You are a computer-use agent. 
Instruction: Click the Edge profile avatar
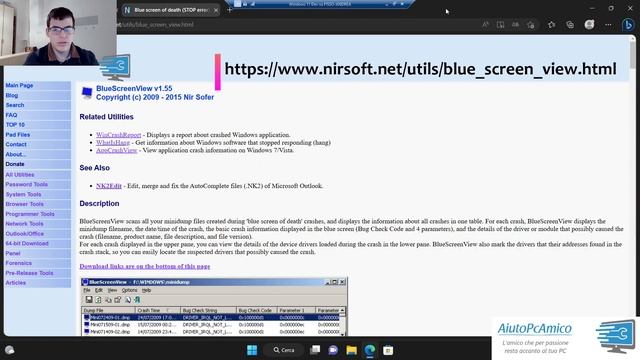coord(589,25)
